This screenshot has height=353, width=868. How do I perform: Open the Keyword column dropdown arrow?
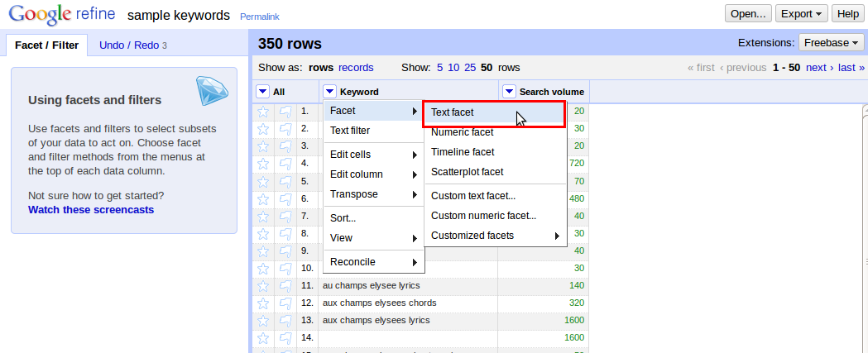tap(329, 92)
